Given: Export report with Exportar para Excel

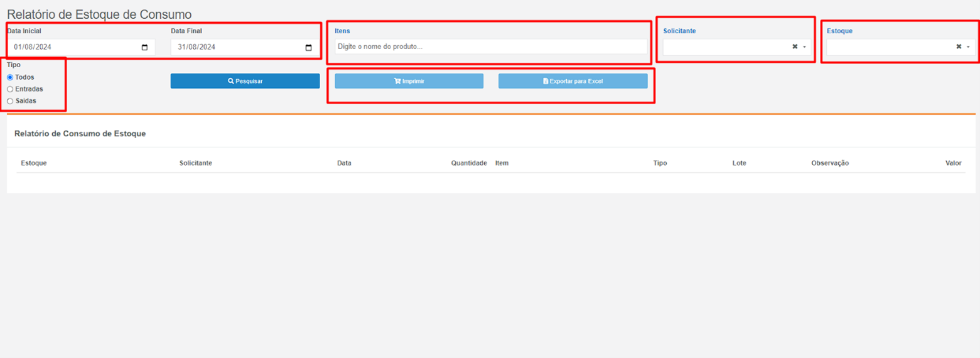Looking at the screenshot, I should [573, 81].
